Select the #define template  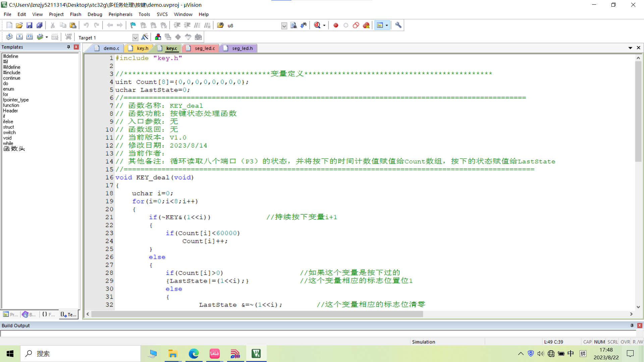tap(11, 56)
